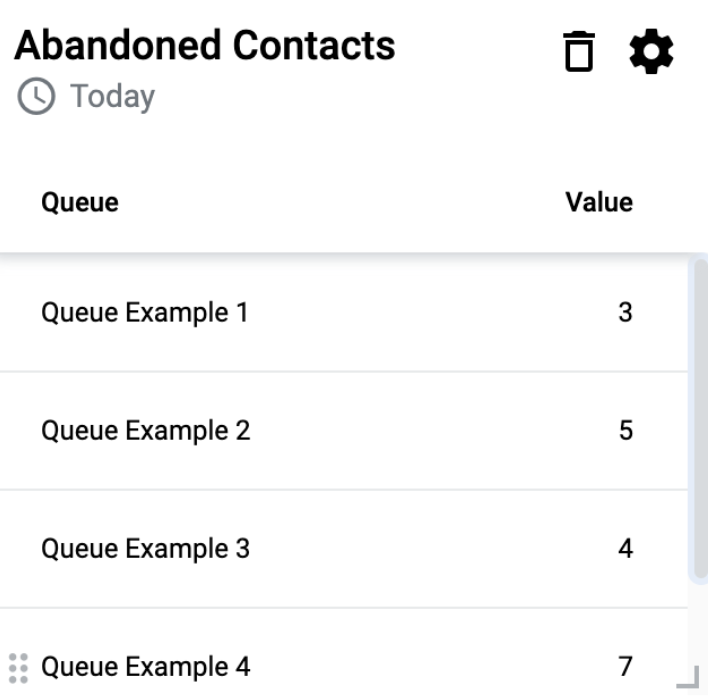The image size is (708, 700).
Task: Click the trash icon to delete the widget
Action: click(579, 51)
